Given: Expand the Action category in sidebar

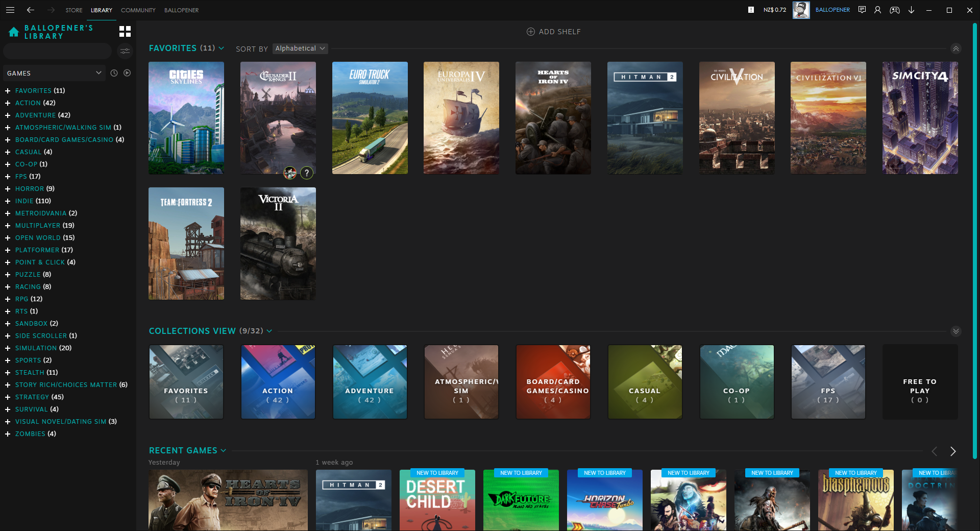Looking at the screenshot, I should [8, 103].
